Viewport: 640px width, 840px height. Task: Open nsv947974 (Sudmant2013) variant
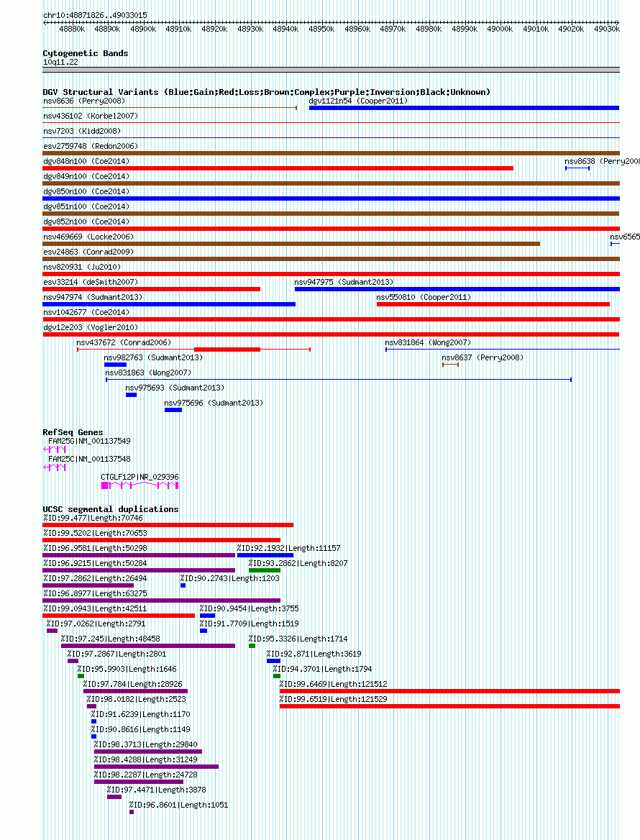93,297
